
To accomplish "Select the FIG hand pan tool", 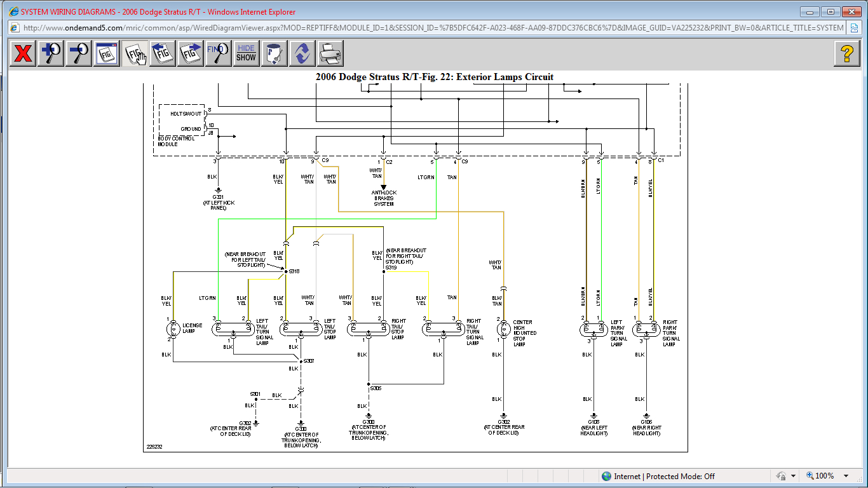I will click(x=135, y=53).
